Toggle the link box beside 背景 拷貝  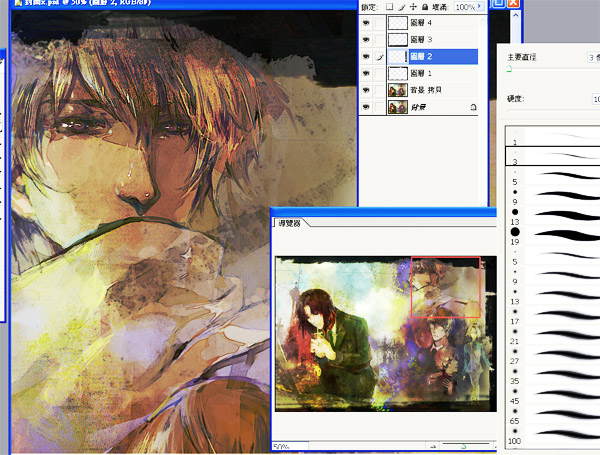point(379,90)
